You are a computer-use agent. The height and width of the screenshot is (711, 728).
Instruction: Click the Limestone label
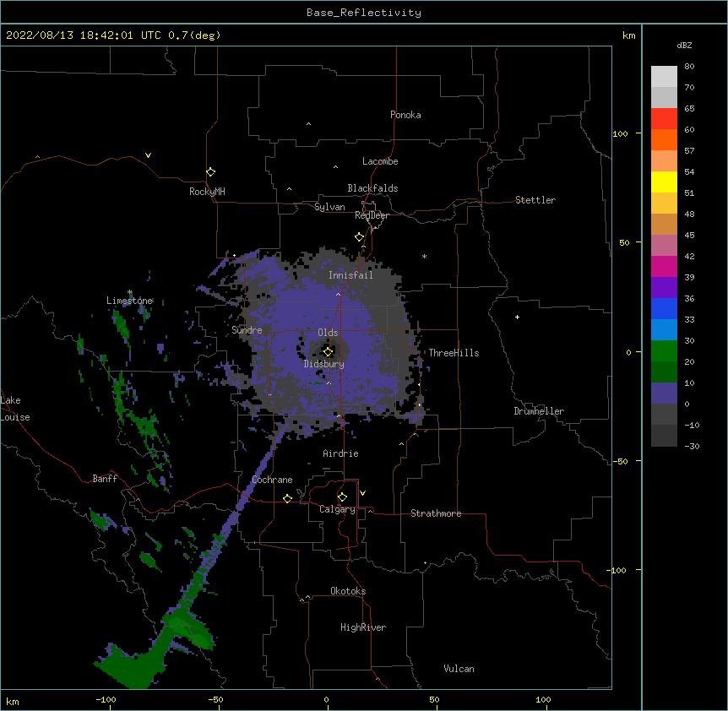coord(129,301)
